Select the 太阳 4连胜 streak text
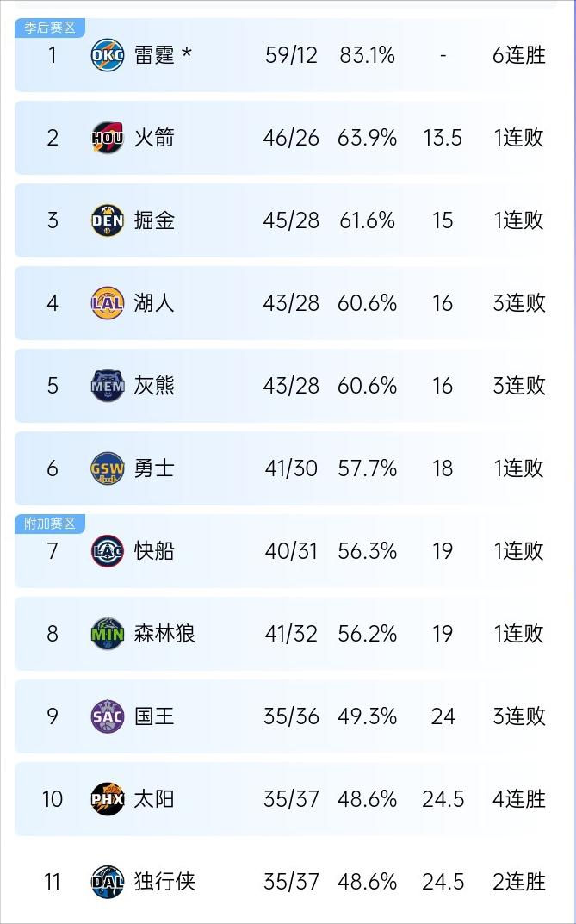 point(519,799)
